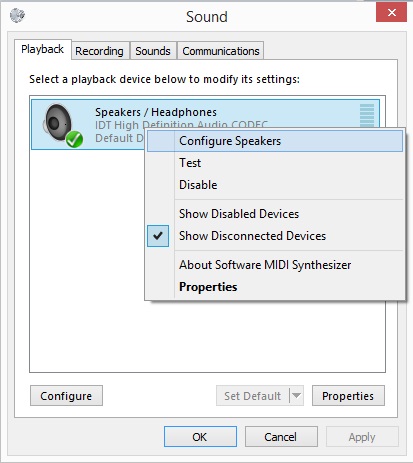Click the Sound dialog title bar icon
The image size is (413, 463).
[17, 15]
